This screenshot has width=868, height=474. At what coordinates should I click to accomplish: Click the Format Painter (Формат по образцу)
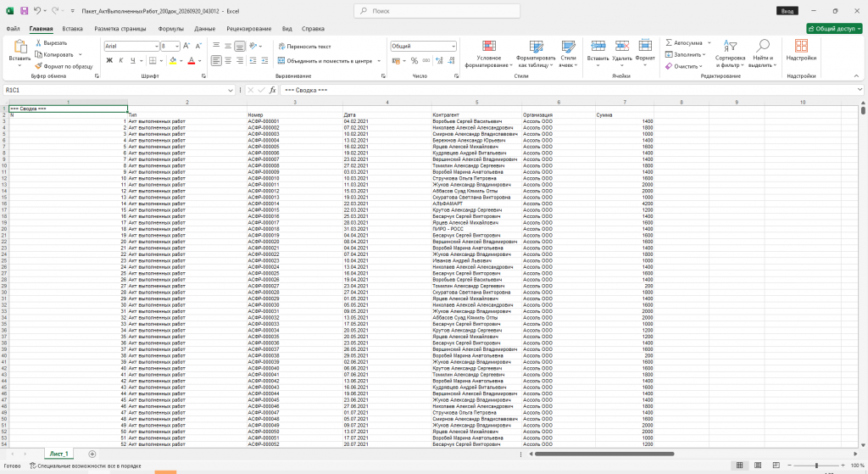64,66
